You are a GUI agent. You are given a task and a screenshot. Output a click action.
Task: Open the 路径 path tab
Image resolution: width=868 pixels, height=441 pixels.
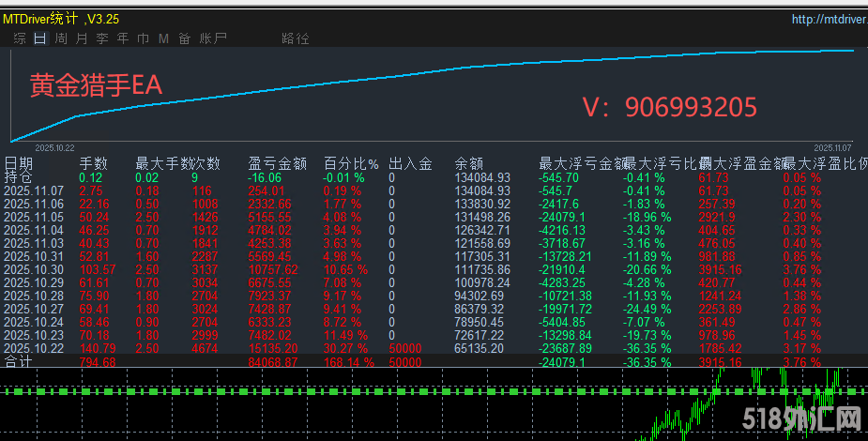point(295,38)
